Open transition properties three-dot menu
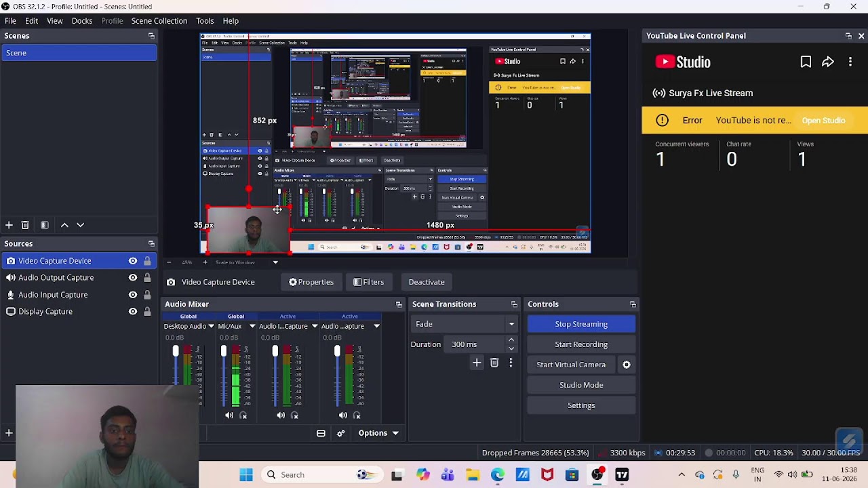 511,363
